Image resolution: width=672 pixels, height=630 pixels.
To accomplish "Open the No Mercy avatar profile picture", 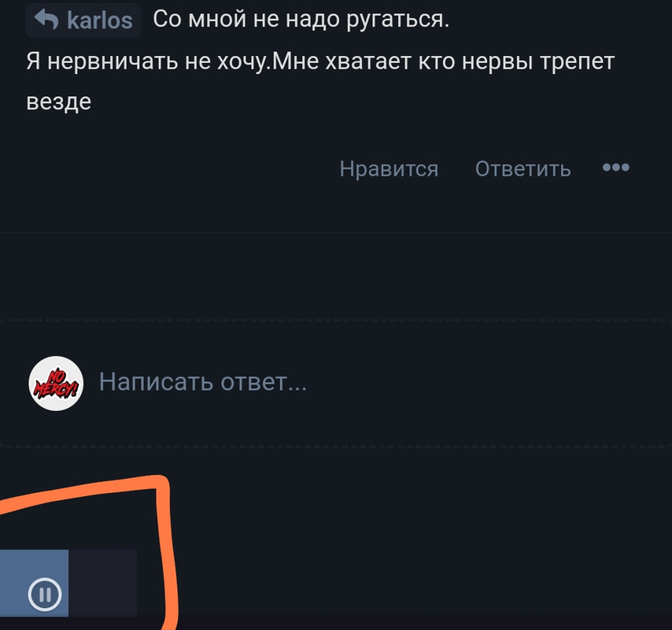I will (x=56, y=383).
